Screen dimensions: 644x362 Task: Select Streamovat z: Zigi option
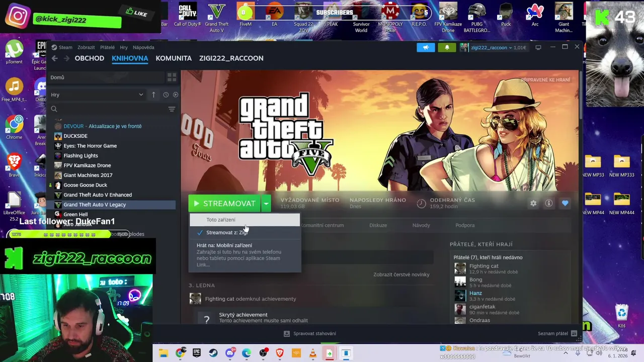coord(245,232)
